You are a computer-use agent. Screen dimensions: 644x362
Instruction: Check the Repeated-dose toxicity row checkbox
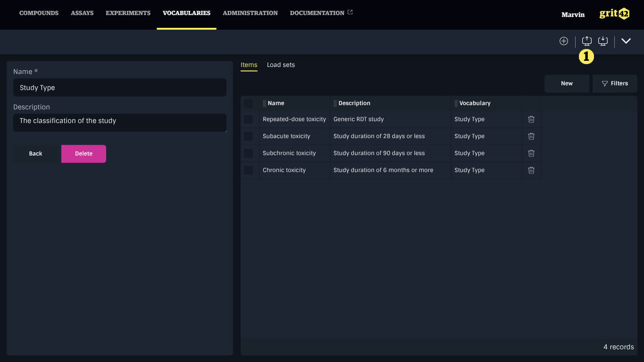[248, 119]
